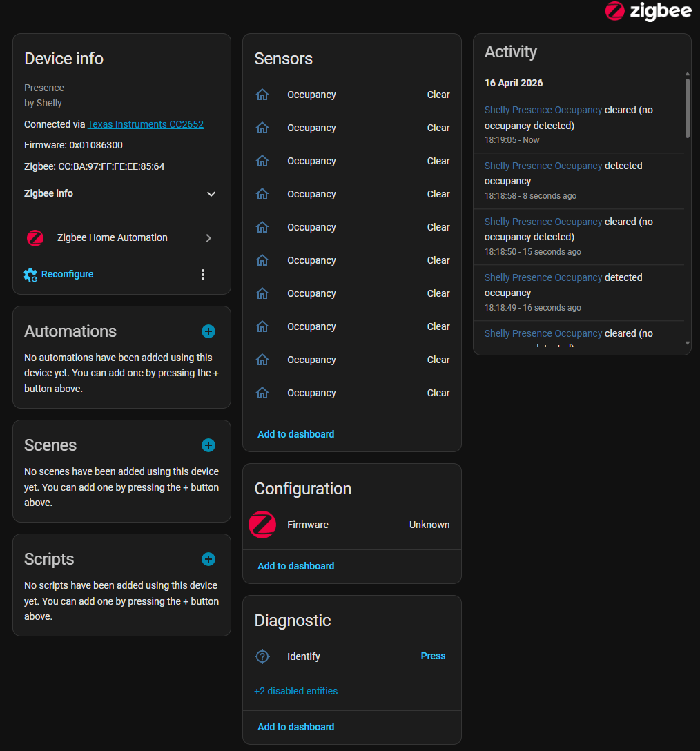Add Sensors card to dashboard
Screen dimensions: 700x751
[x=295, y=434]
